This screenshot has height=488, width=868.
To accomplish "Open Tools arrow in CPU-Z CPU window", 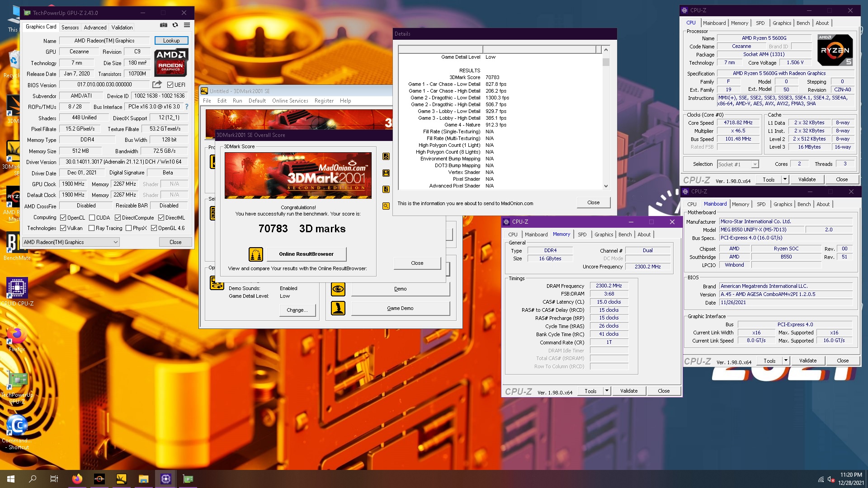I will 785,179.
